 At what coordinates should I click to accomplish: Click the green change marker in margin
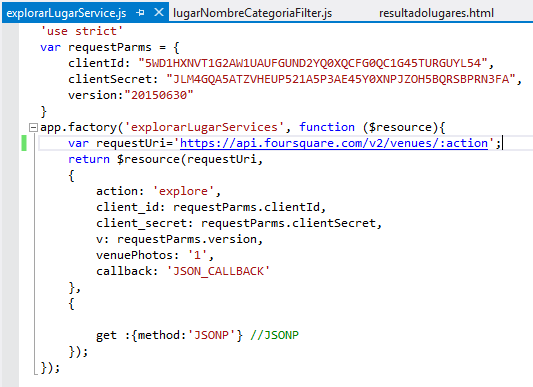[x=24, y=143]
